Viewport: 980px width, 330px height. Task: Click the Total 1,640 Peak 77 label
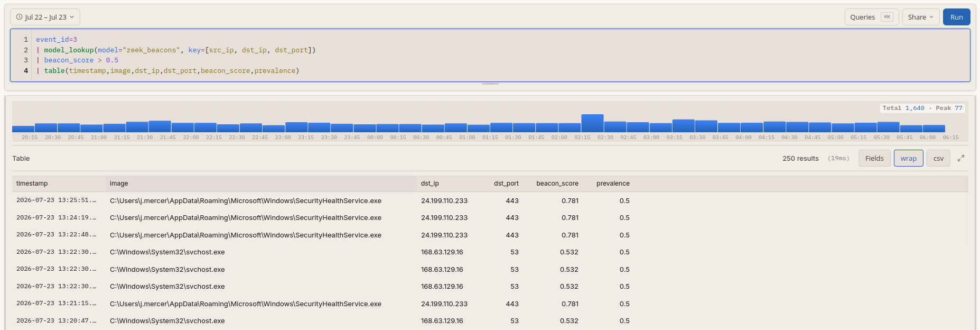coord(922,108)
